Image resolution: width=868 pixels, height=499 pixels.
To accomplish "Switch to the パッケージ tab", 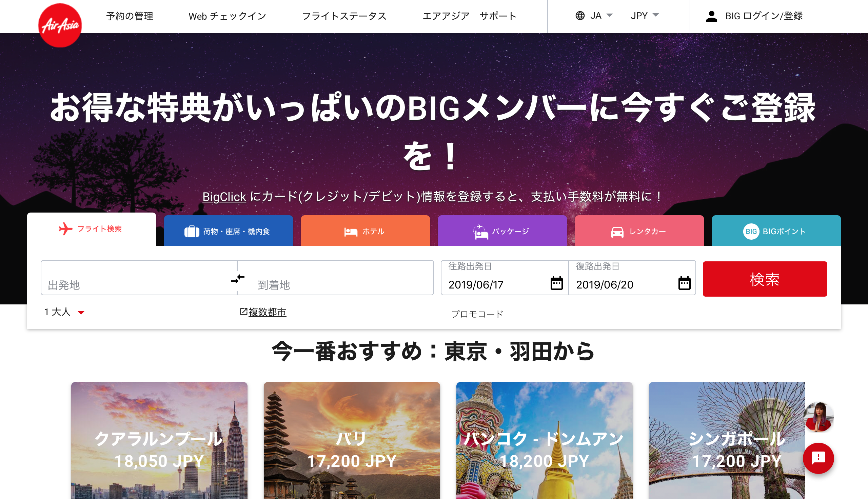I will [502, 231].
